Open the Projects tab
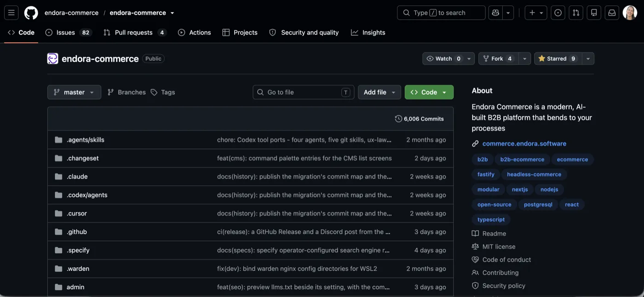644x297 pixels. (x=240, y=33)
